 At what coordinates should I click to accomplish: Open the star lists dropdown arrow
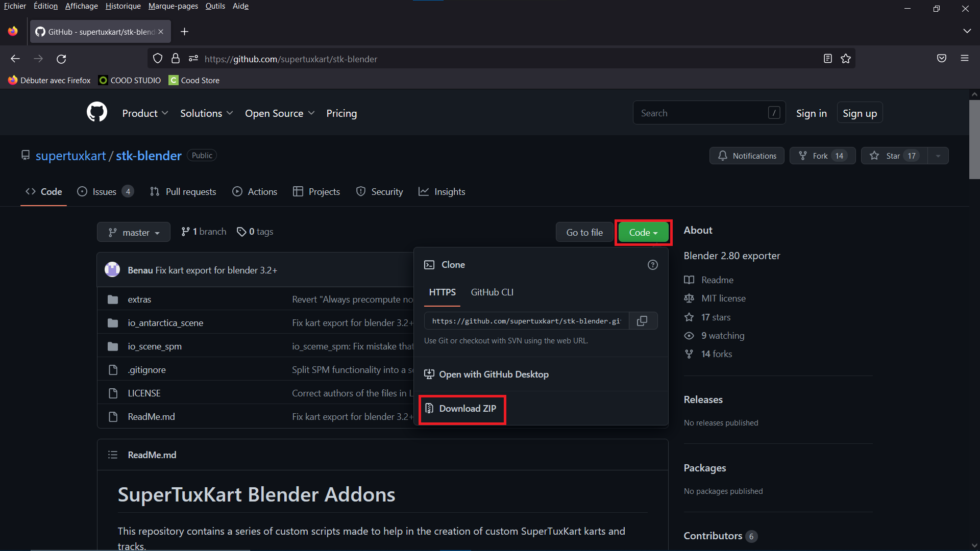pyautogui.click(x=938, y=156)
